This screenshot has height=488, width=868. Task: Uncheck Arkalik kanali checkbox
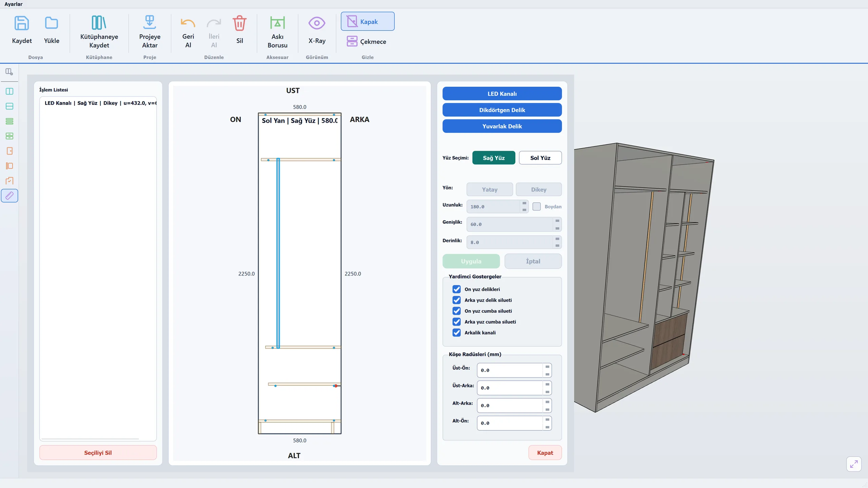[x=457, y=332]
